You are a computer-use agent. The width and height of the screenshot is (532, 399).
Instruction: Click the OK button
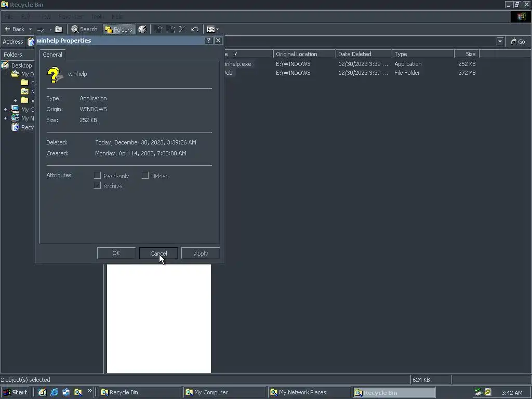tap(116, 253)
